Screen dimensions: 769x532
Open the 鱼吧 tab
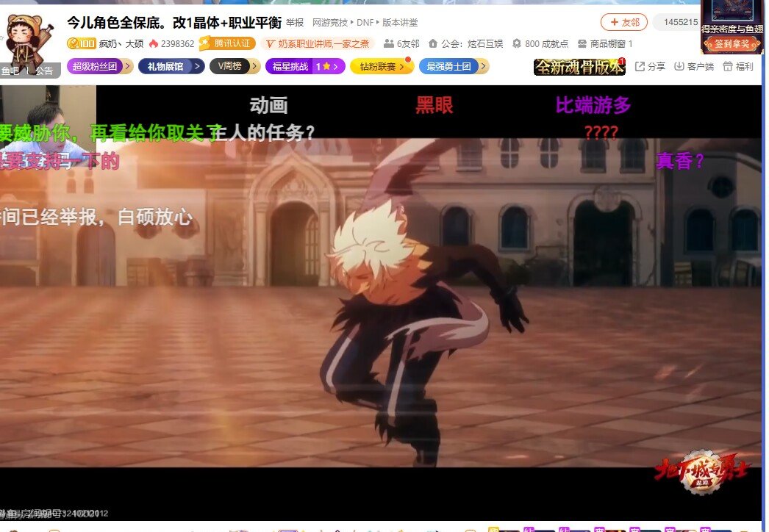[x=10, y=71]
